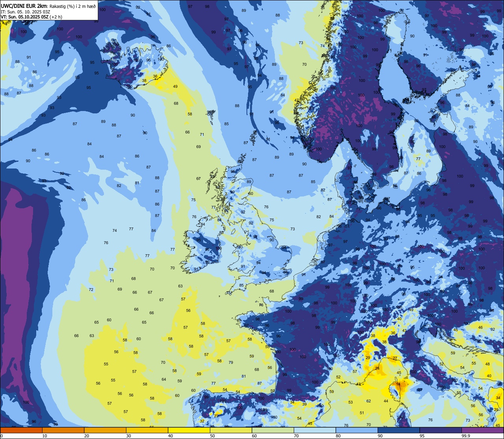
Task: Click the humidity value 44 west of Corsica
Action: 386,401
